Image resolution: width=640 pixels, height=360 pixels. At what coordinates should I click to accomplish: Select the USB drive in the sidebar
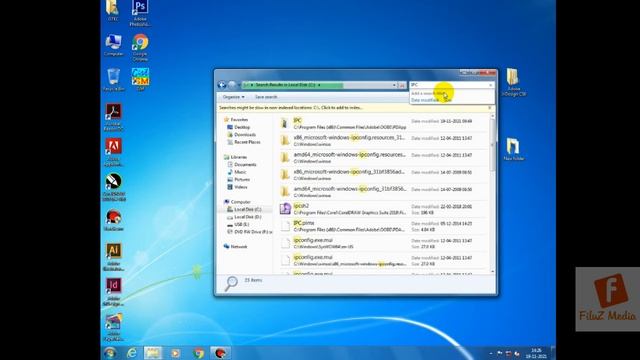238,224
